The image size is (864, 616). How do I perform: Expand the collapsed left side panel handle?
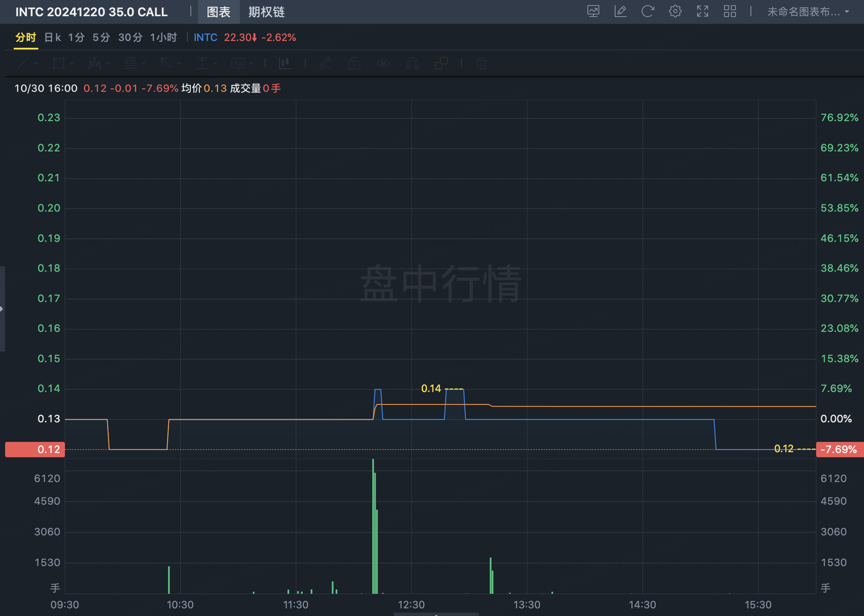(2, 308)
